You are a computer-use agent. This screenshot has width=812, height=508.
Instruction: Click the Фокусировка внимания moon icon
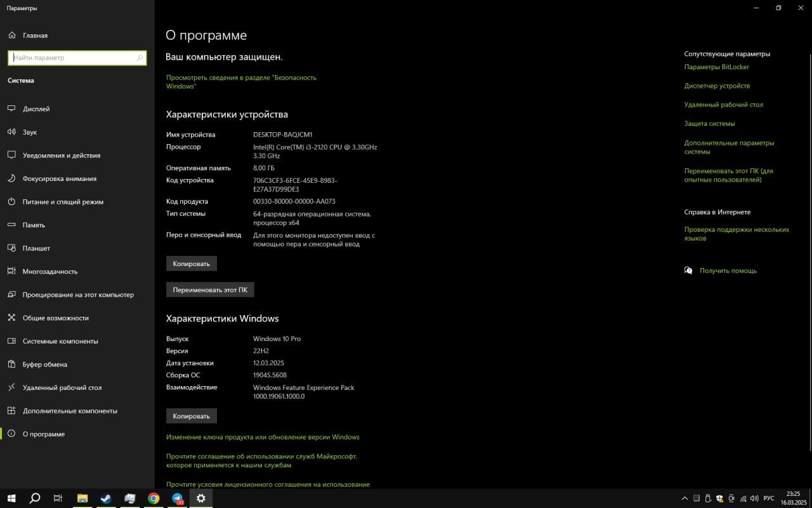11,178
